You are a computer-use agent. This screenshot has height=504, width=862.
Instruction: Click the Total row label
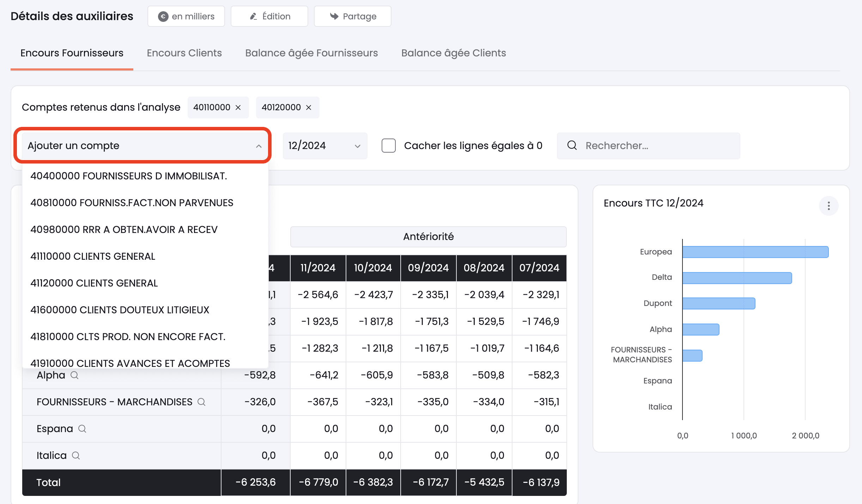point(49,483)
